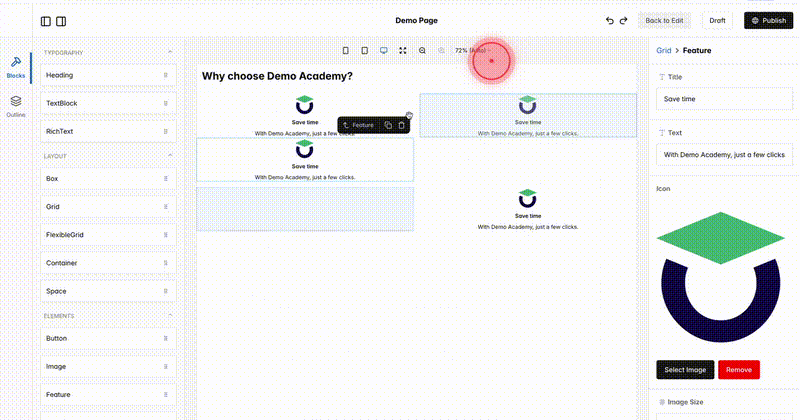Collapse the Layout section
The image size is (800, 420).
[170, 156]
